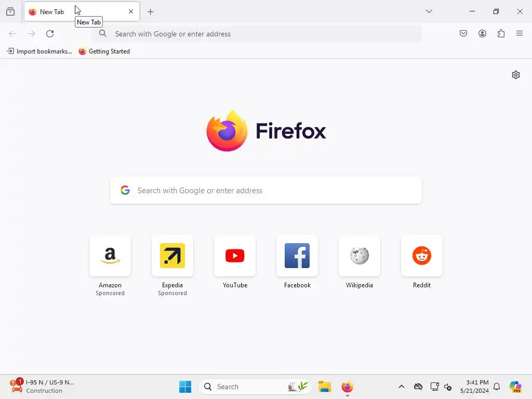Screen dimensions: 532x399
Task: Open new tab personalize gear icon
Action: (x=516, y=75)
